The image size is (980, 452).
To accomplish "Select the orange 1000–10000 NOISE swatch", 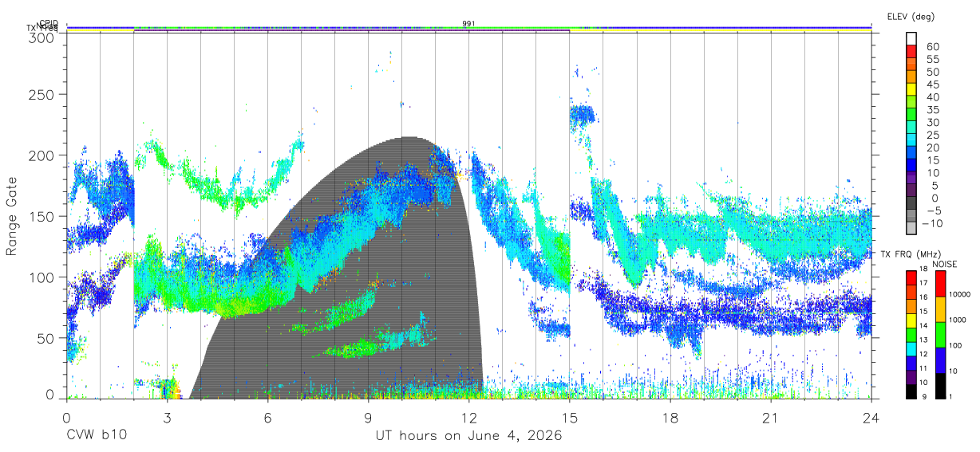I will [940, 309].
